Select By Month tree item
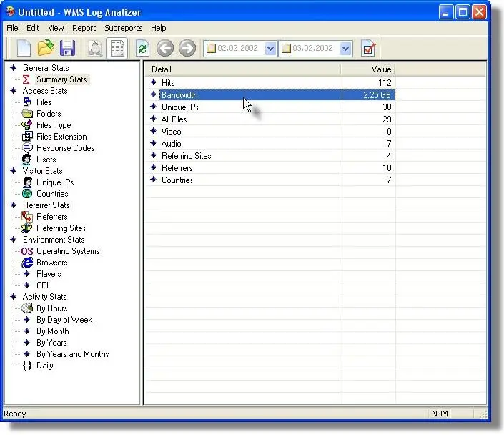 click(53, 331)
